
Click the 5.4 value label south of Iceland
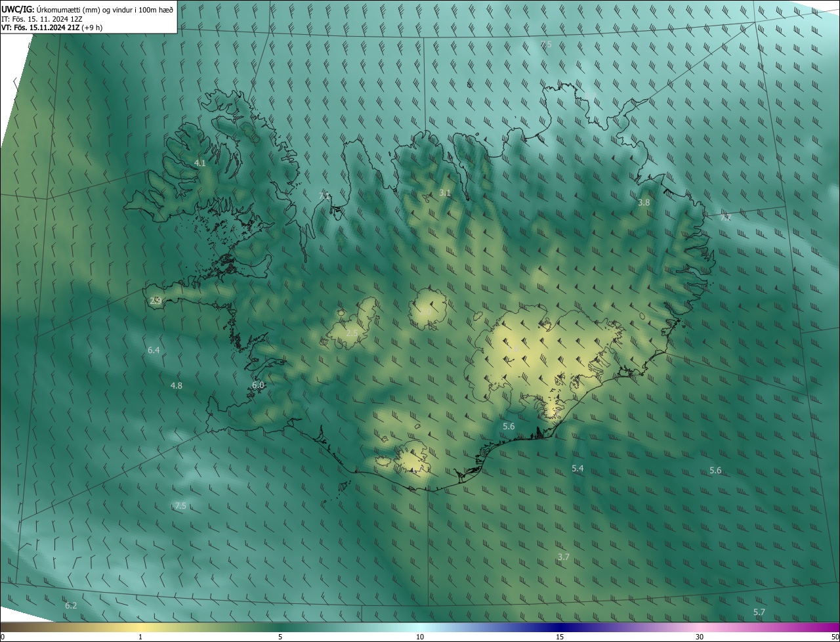coord(577,469)
